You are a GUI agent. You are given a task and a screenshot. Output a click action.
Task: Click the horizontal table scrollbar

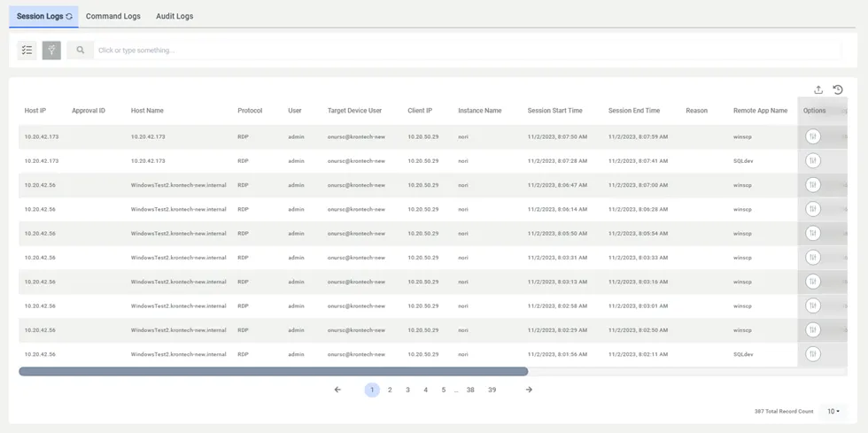(274, 372)
